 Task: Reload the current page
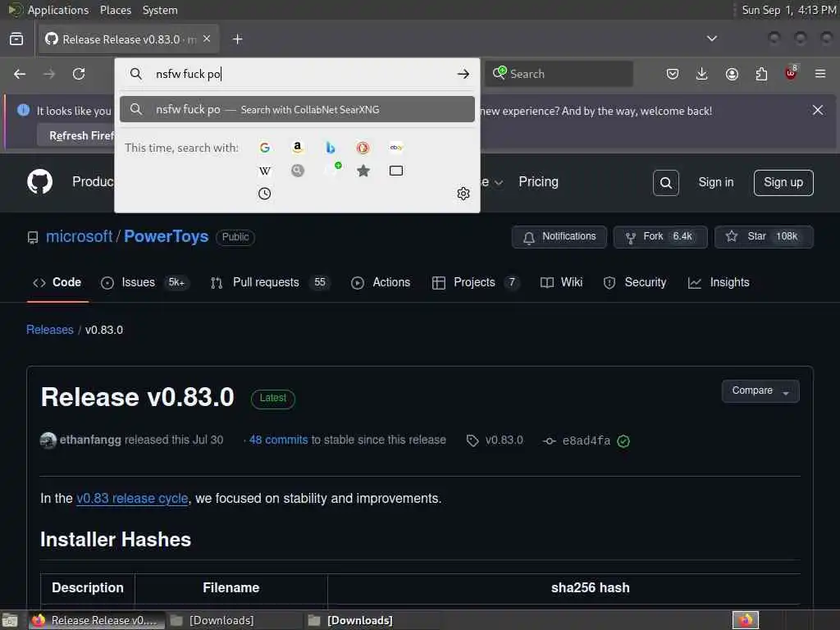click(x=79, y=74)
